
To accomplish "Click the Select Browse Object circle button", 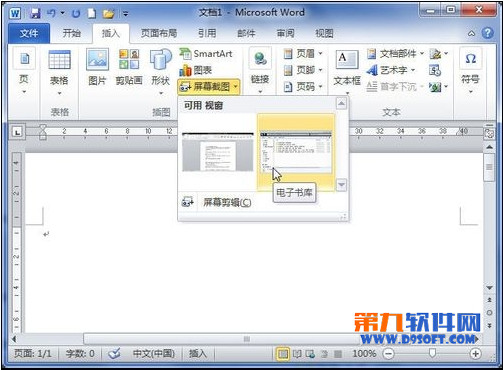I will point(489,313).
